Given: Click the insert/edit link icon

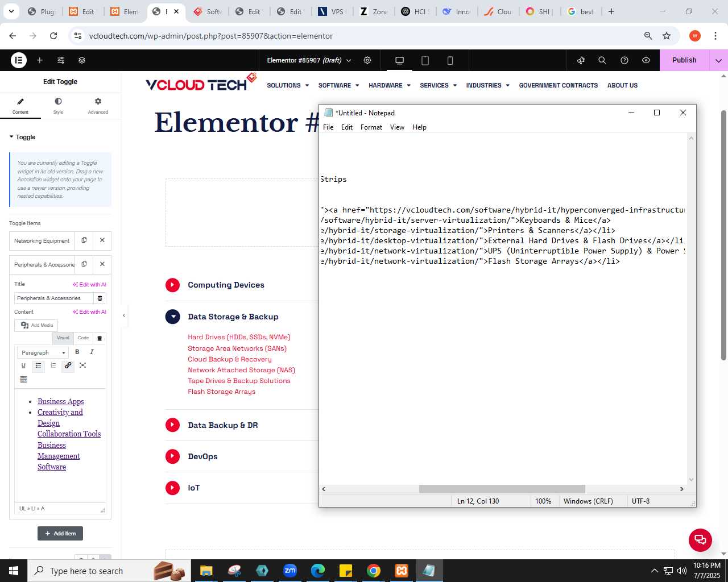Looking at the screenshot, I should point(68,365).
